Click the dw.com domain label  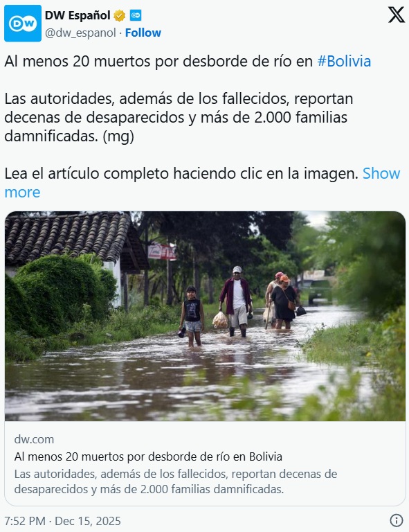tap(34, 439)
